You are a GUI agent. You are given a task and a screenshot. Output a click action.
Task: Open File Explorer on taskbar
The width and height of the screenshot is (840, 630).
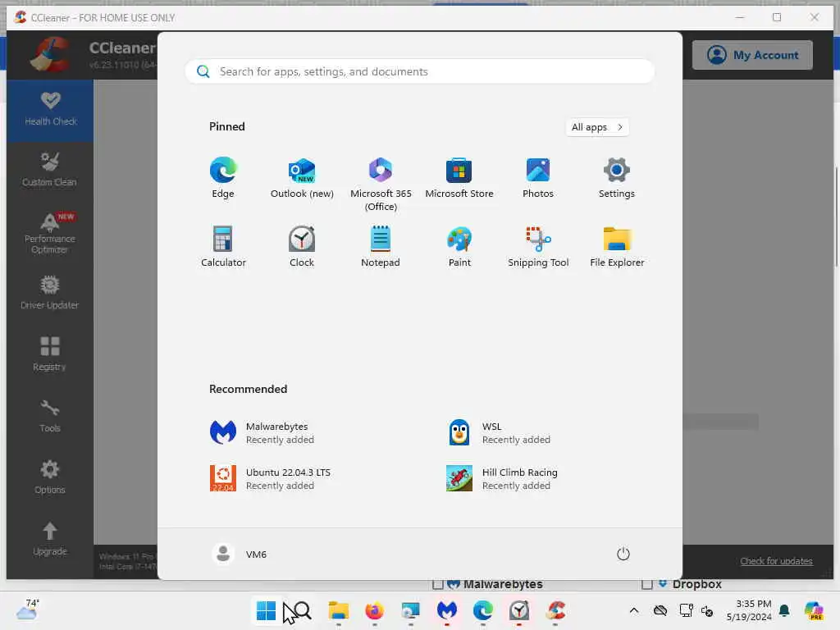pos(339,610)
